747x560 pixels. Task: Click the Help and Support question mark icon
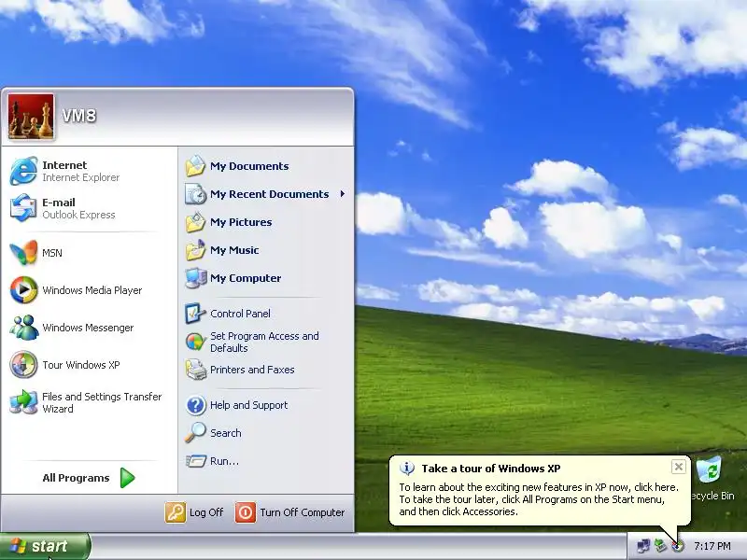(195, 405)
